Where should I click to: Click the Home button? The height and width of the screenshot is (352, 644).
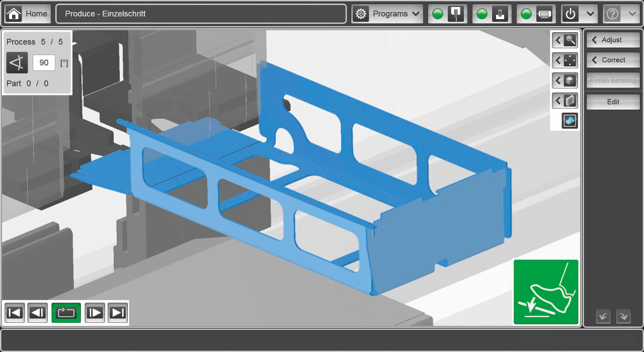pos(28,14)
